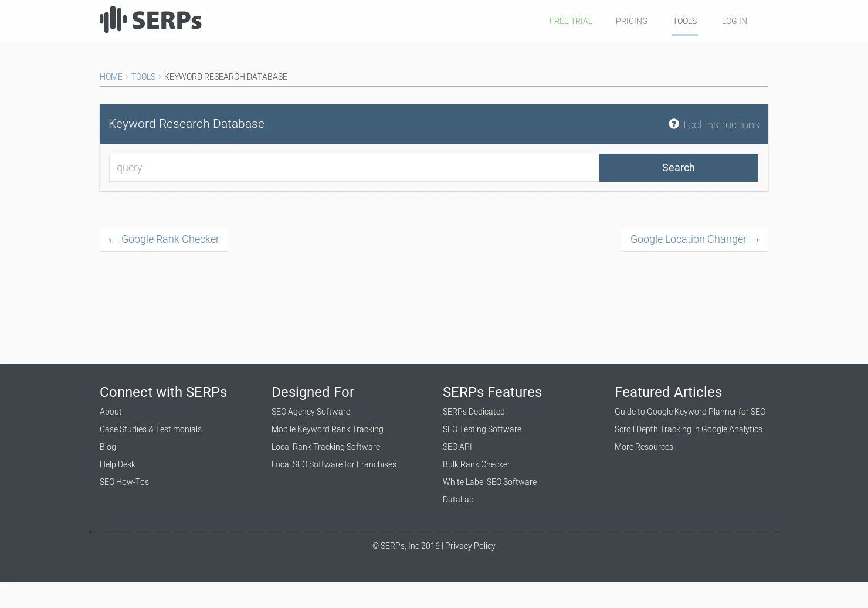The image size is (868, 608).
Task: Open Local Rank Tracking Software link
Action: (x=325, y=447)
